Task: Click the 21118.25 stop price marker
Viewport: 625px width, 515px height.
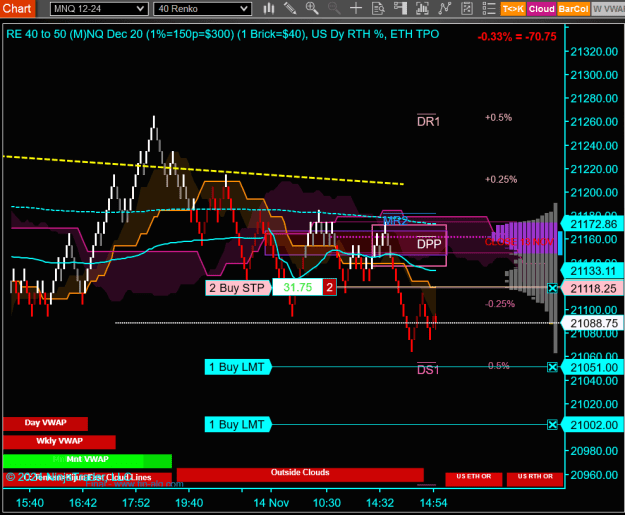Action: 593,289
